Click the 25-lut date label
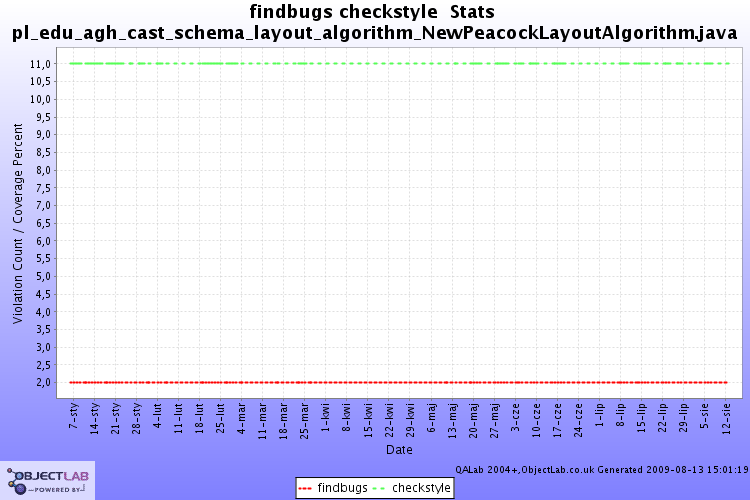The height and width of the screenshot is (500, 750). [221, 418]
